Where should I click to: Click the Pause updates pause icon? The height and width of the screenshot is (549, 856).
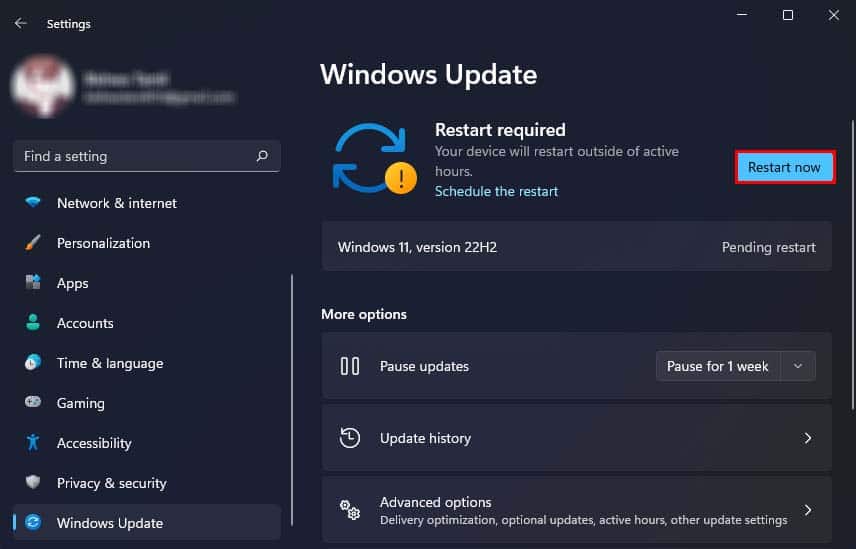(x=349, y=366)
